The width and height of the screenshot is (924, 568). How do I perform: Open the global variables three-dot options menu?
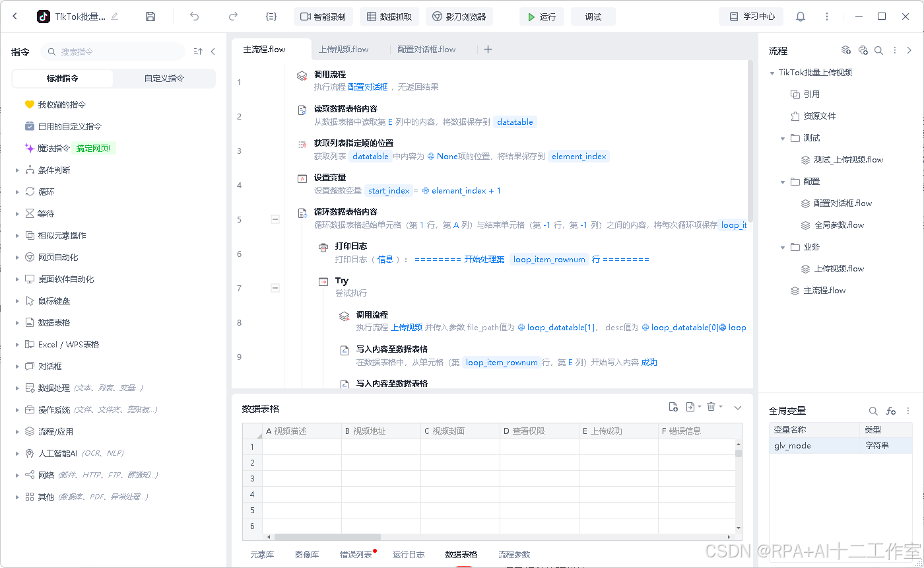pos(908,411)
